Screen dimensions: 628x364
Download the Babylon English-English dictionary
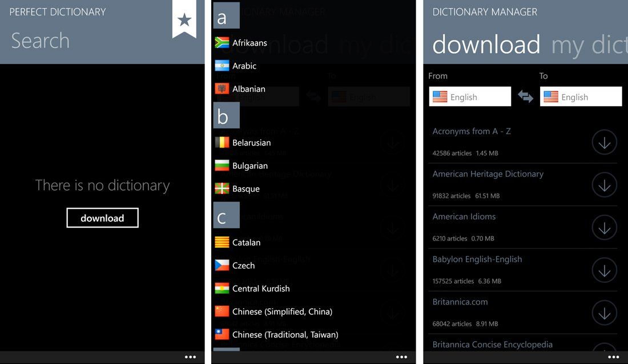(604, 270)
